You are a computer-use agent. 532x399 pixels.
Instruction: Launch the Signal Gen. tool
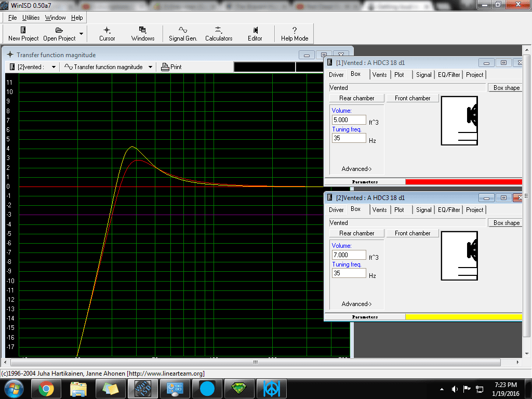183,30
